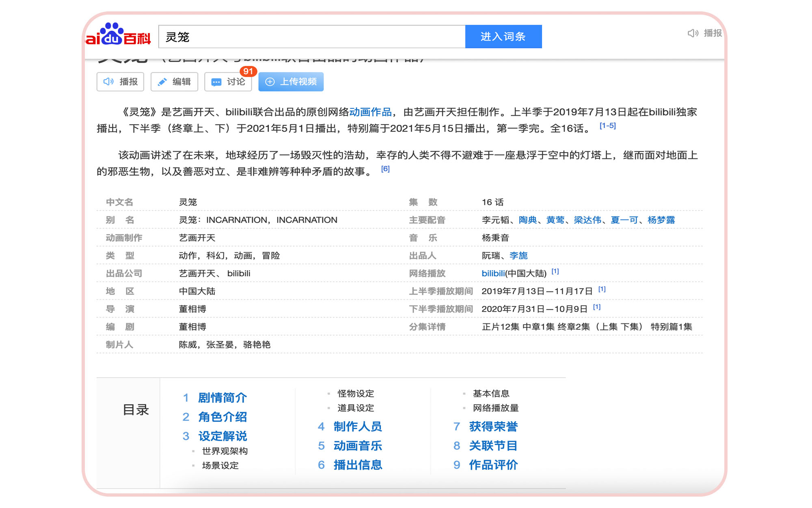Jump to 场景设定 sub-entry
The width and height of the screenshot is (812, 508).
[220, 465]
